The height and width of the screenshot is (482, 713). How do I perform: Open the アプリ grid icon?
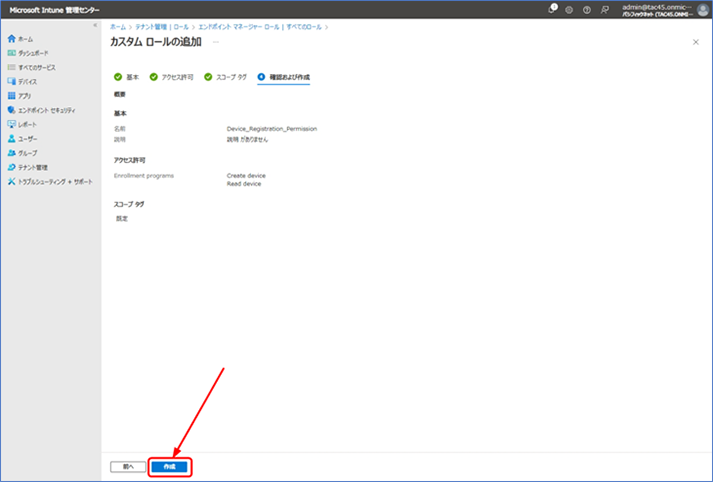coord(12,95)
